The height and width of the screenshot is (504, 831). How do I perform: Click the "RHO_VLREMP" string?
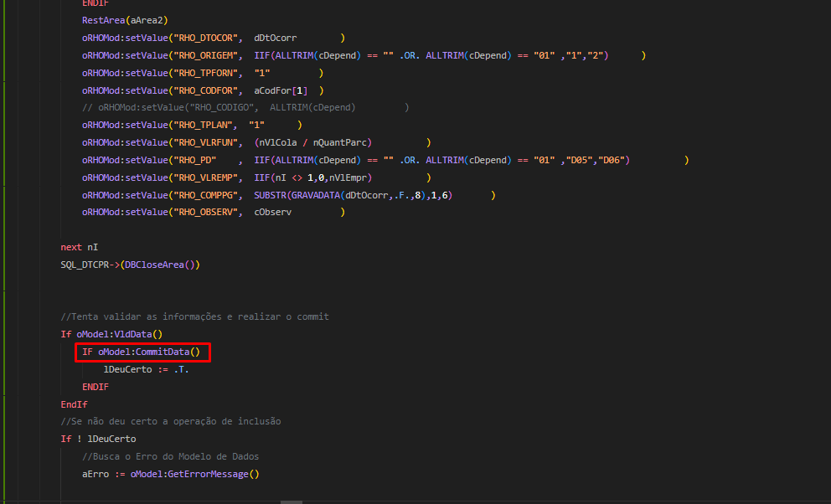205,177
